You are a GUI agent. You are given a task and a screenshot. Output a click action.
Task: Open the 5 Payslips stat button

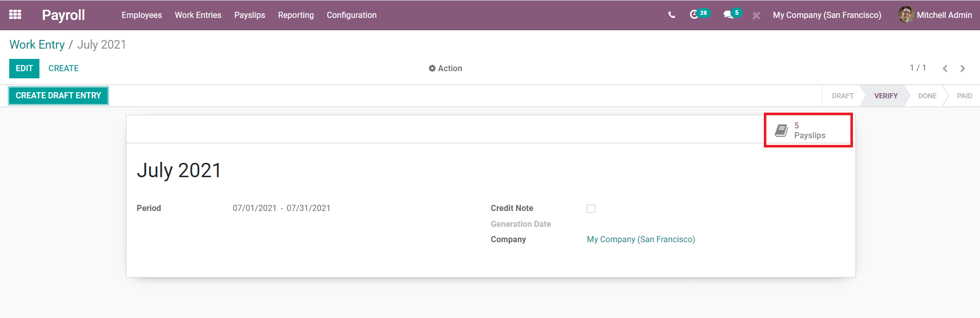(808, 131)
